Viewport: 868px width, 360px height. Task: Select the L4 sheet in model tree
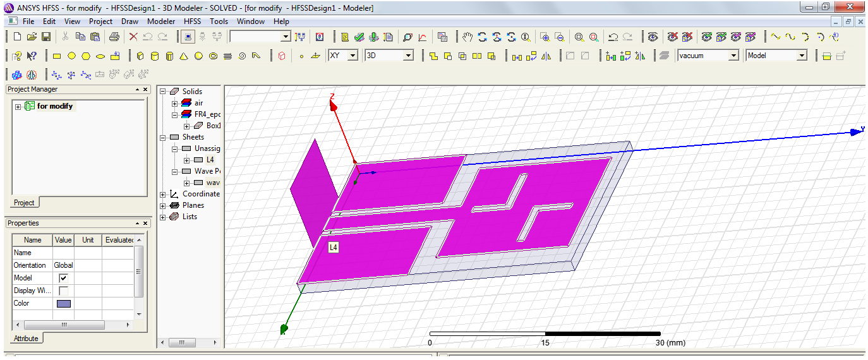210,160
